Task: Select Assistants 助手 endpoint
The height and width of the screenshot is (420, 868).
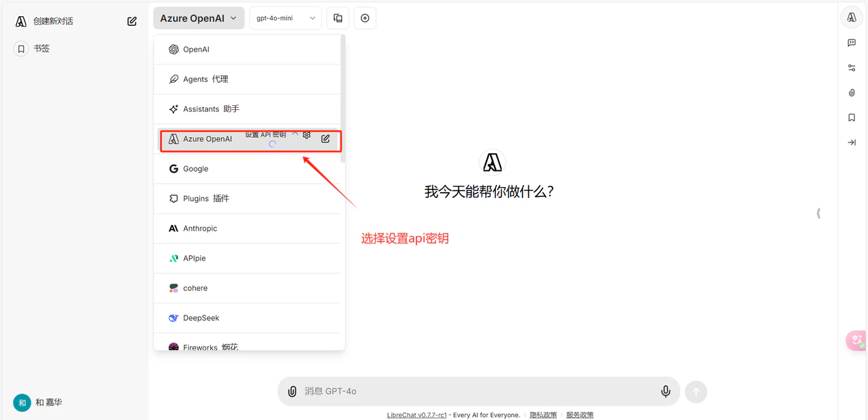Action: 248,109
